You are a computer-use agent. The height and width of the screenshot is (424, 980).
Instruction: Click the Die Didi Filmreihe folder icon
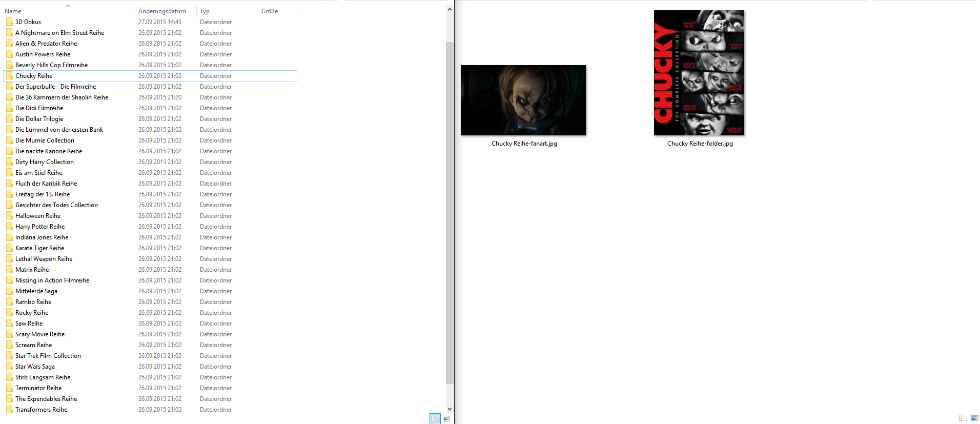[9, 108]
